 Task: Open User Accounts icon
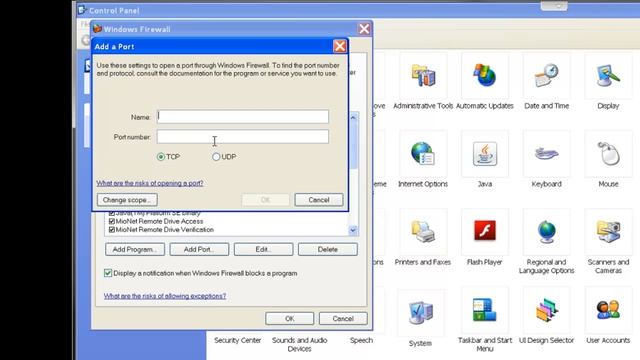608,309
